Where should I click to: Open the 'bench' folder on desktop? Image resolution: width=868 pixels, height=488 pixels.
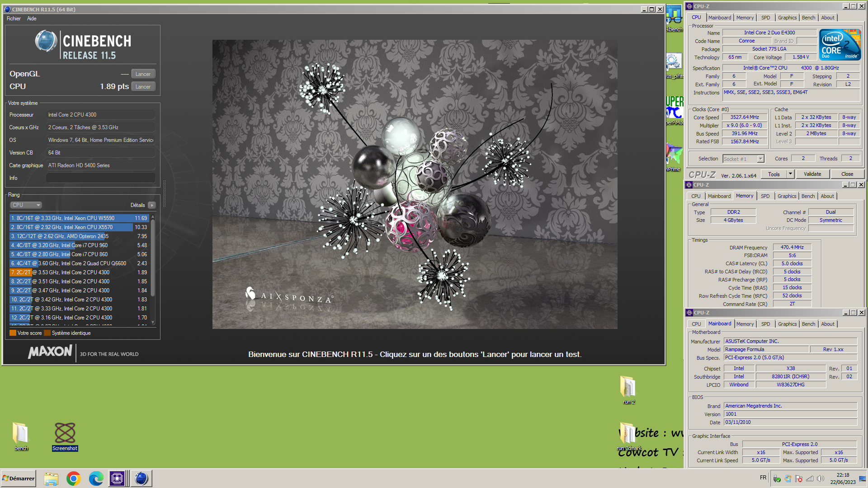pyautogui.click(x=21, y=436)
